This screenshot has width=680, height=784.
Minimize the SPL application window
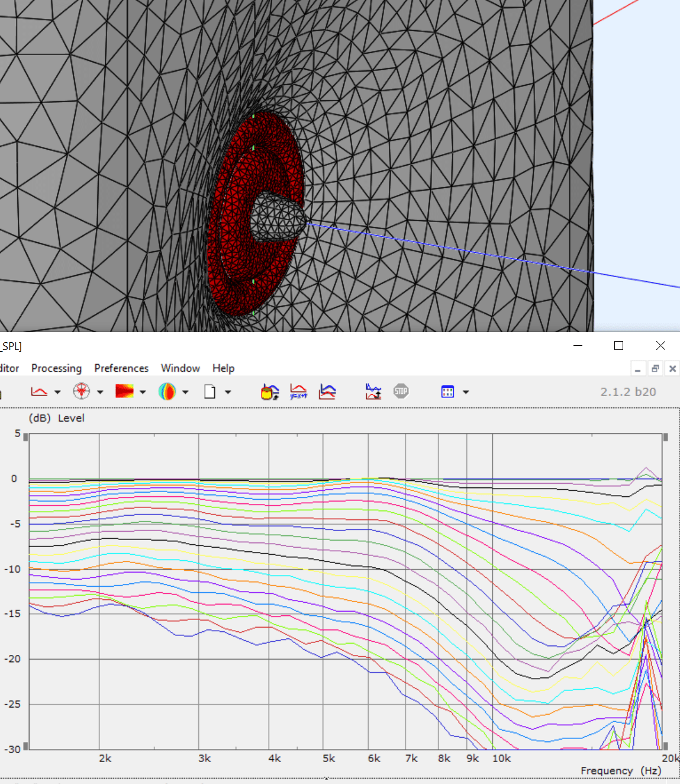click(578, 346)
